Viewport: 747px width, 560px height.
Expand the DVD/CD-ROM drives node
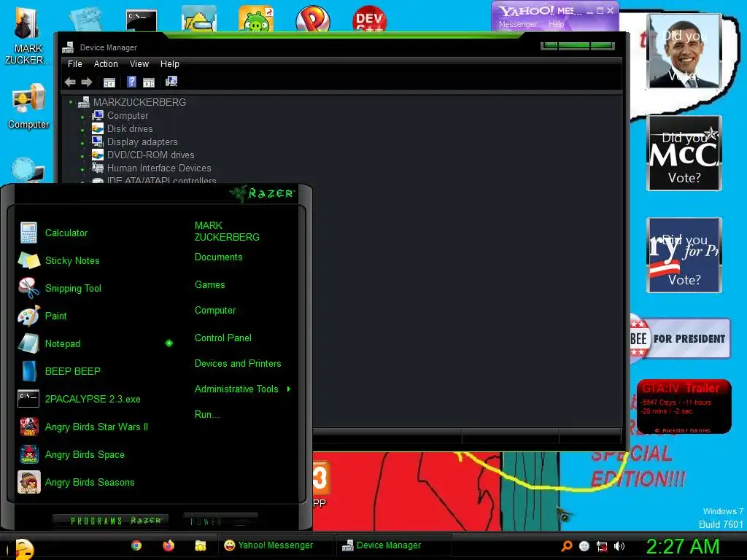[x=82, y=156]
